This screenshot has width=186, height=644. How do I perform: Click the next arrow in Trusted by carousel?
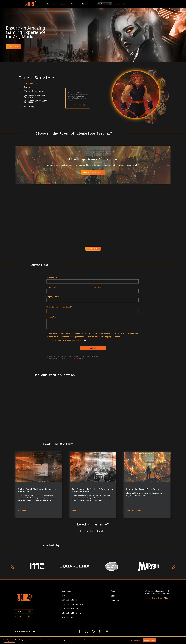[173, 566]
